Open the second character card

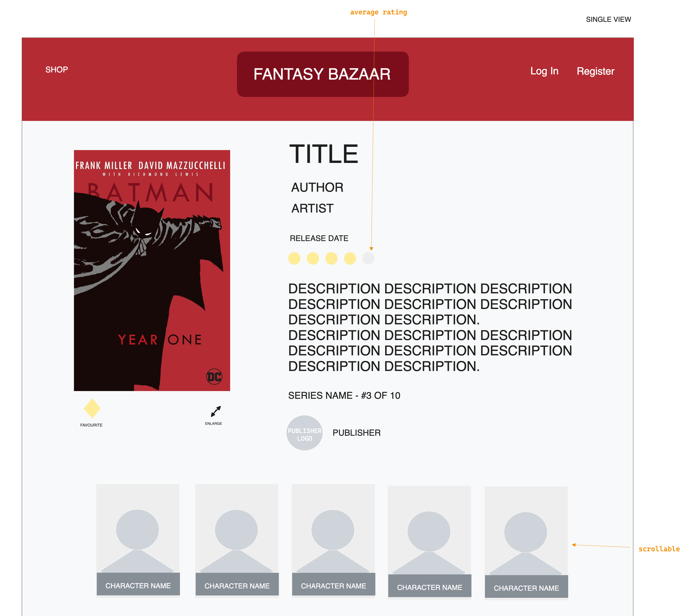237,541
